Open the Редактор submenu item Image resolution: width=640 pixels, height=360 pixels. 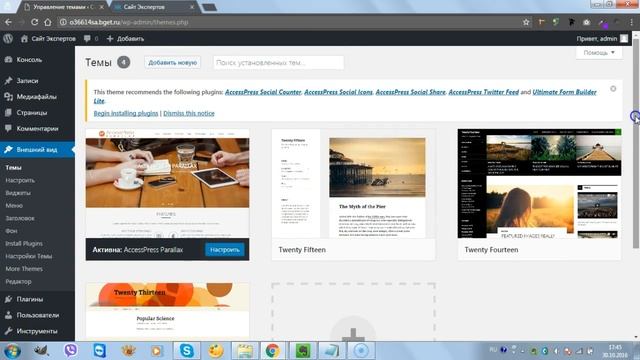pyautogui.click(x=18, y=281)
